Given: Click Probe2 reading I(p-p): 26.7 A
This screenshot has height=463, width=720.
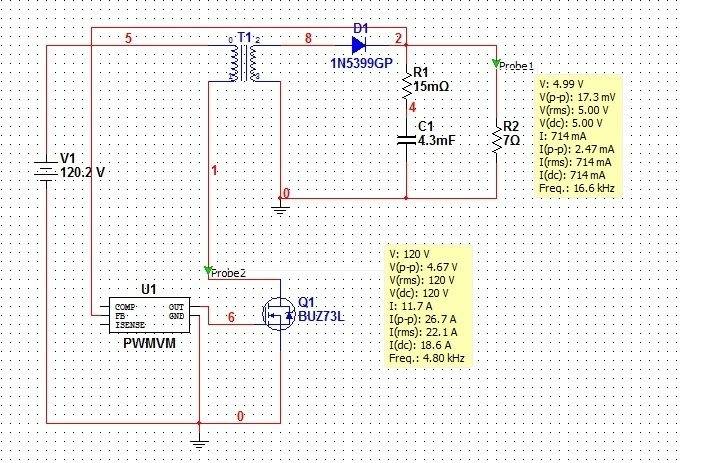Looking at the screenshot, I should click(423, 319).
